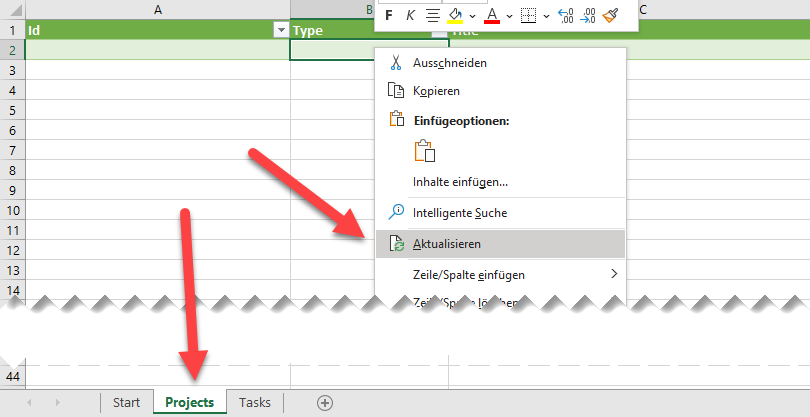Activate the format painter brush
The image size is (810, 417).
tap(611, 15)
